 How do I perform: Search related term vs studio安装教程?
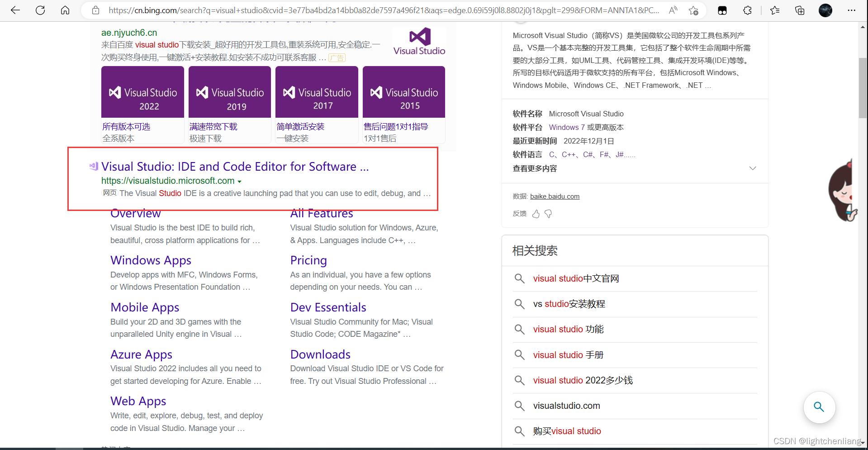[569, 304]
